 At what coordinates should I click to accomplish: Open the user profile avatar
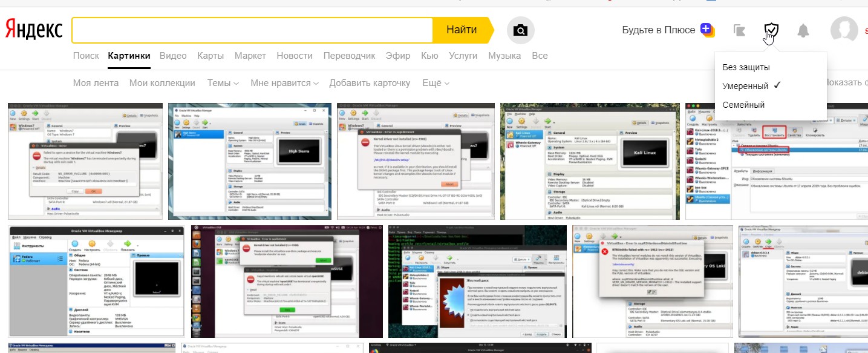pos(844,30)
